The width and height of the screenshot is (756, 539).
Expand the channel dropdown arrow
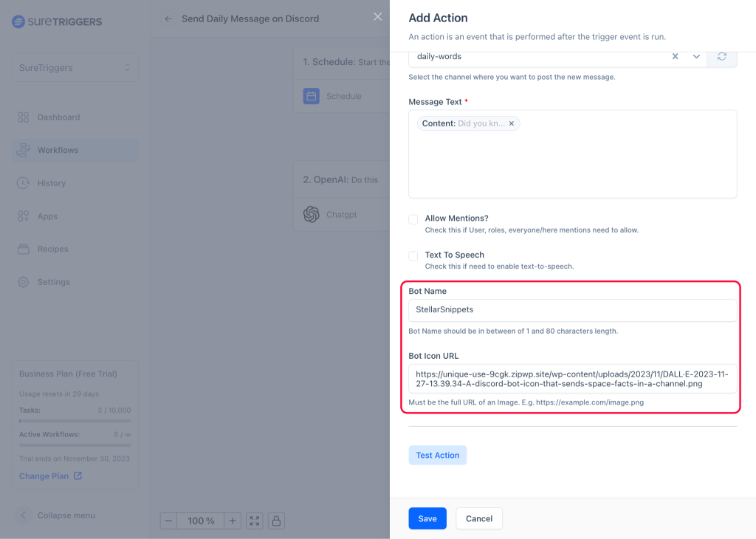(695, 57)
